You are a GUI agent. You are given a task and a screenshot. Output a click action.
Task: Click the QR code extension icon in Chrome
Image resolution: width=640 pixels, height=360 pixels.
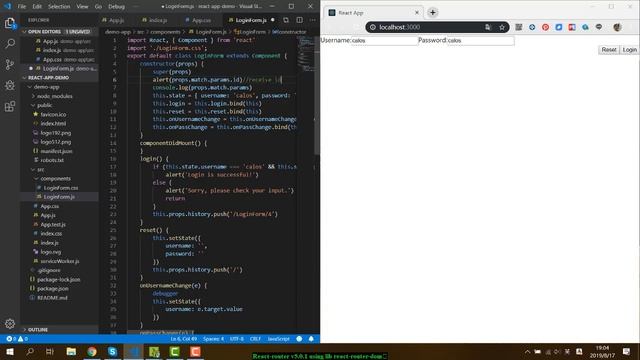(518, 27)
